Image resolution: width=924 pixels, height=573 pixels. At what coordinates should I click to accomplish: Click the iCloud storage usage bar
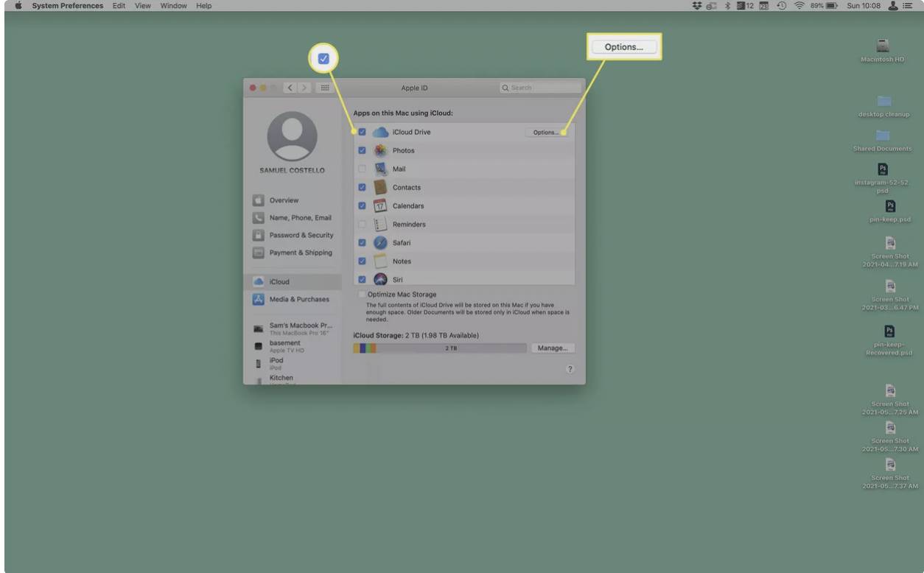click(438, 347)
